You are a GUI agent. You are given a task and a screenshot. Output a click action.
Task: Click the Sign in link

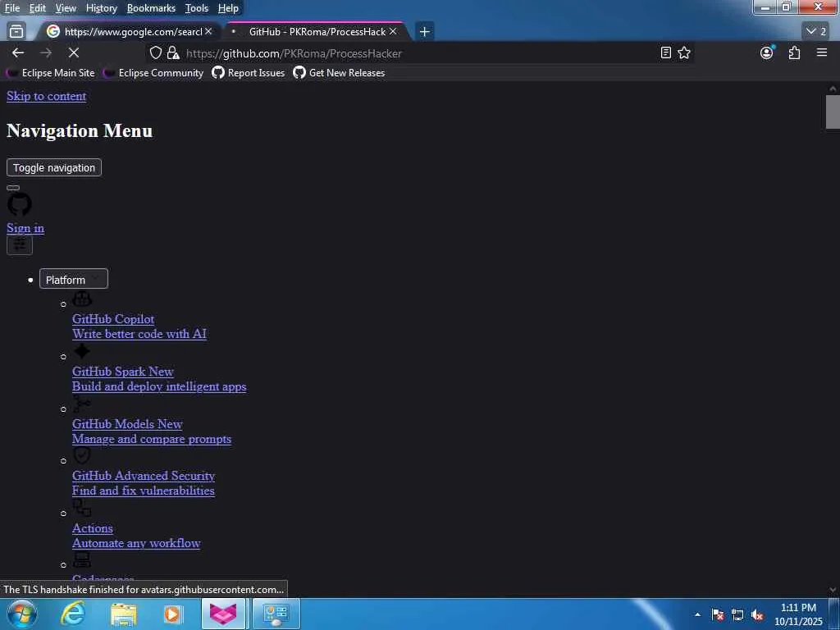click(25, 228)
